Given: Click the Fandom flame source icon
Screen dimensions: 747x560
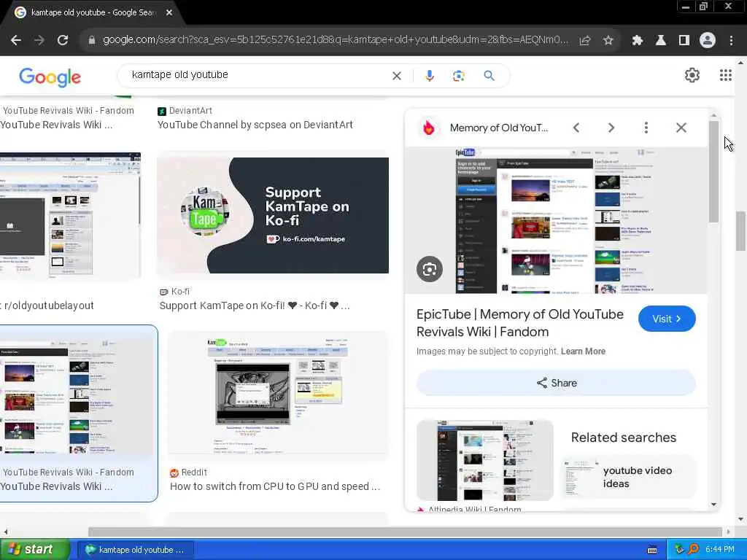Looking at the screenshot, I should point(429,128).
